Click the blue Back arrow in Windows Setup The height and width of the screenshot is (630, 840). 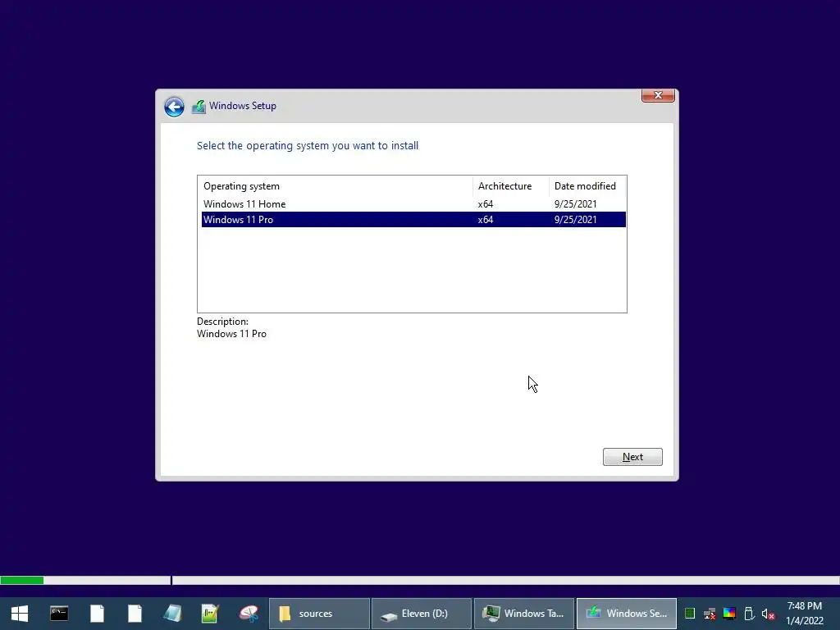point(174,107)
